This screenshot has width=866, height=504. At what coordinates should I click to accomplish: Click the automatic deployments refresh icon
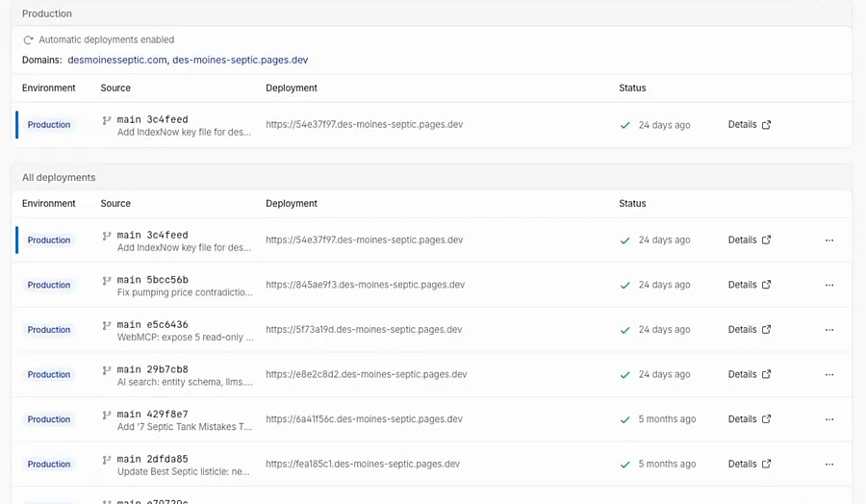[28, 39]
